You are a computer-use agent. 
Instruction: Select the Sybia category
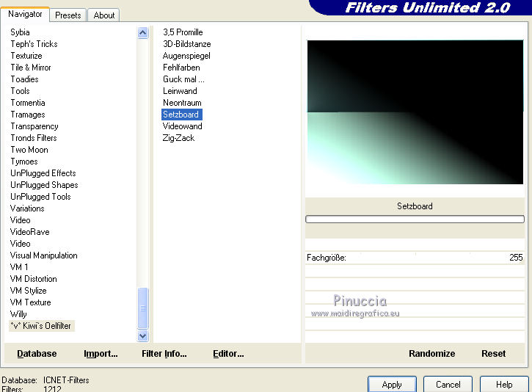(20, 32)
